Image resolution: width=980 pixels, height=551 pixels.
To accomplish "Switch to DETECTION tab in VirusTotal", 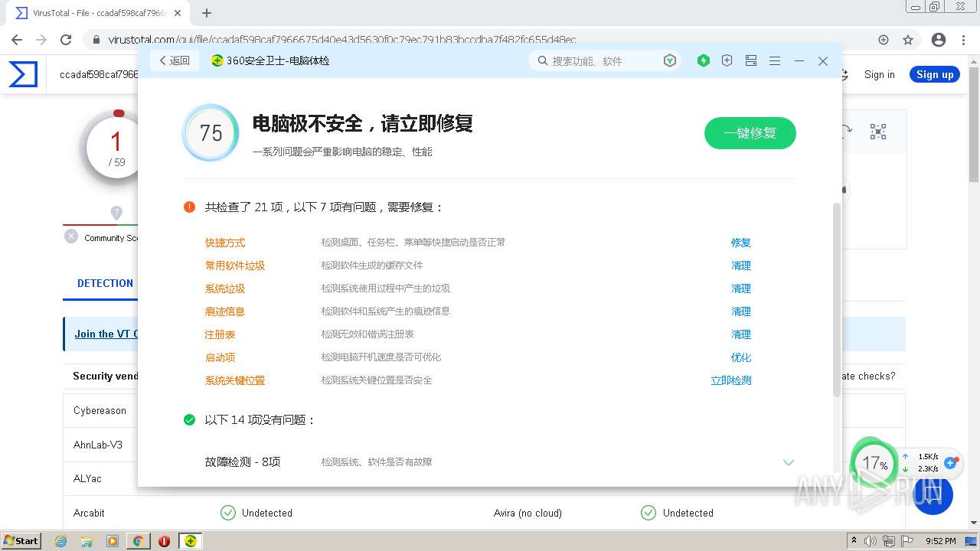I will click(105, 283).
